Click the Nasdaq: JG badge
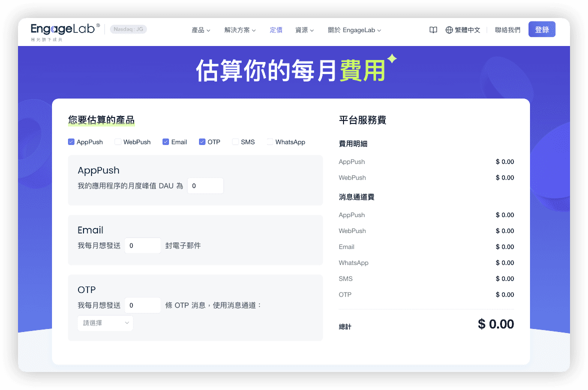 point(128,29)
